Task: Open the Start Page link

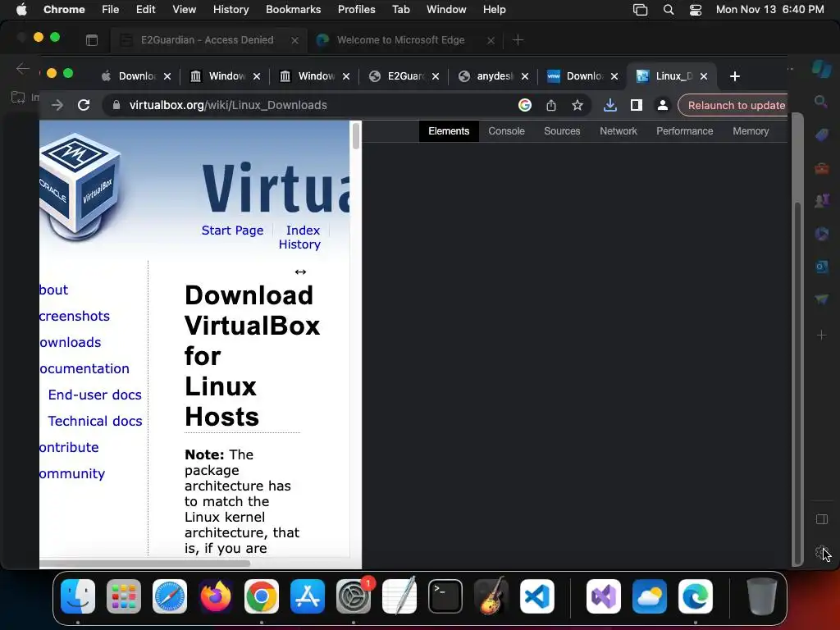Action: click(x=232, y=231)
